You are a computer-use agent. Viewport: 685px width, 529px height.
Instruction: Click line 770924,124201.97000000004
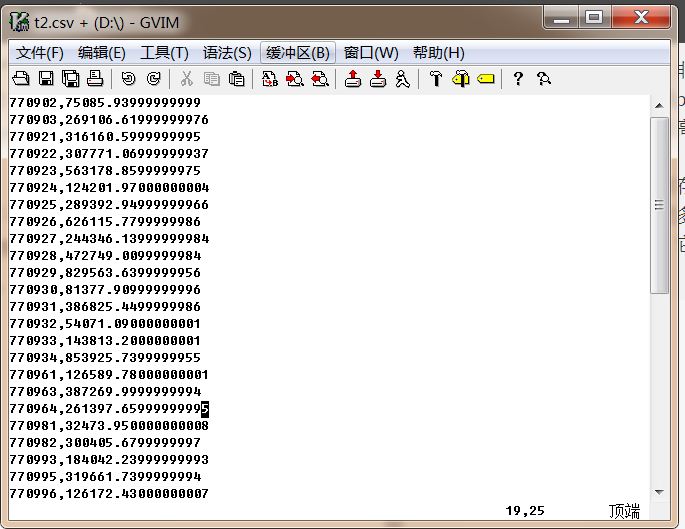[109, 188]
